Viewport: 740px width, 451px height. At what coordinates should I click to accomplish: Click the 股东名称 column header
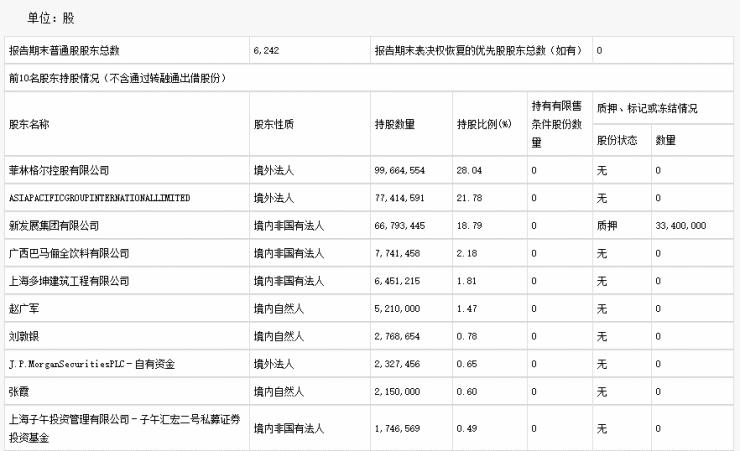pos(29,125)
